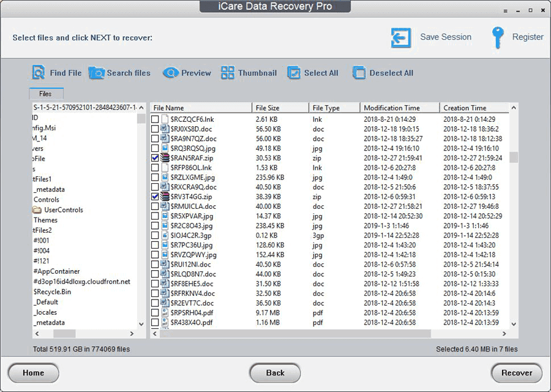The height and width of the screenshot is (392, 551).
Task: Click the $RXCRA9Q.doc document icon
Action: coord(165,187)
